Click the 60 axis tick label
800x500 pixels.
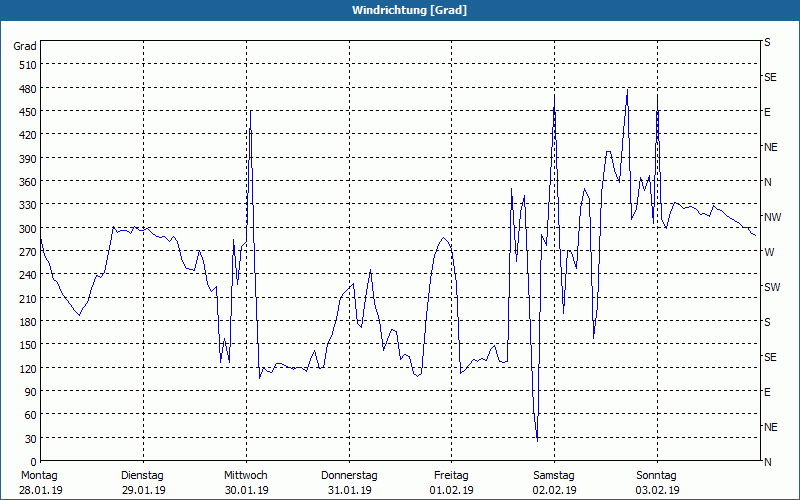[30, 415]
